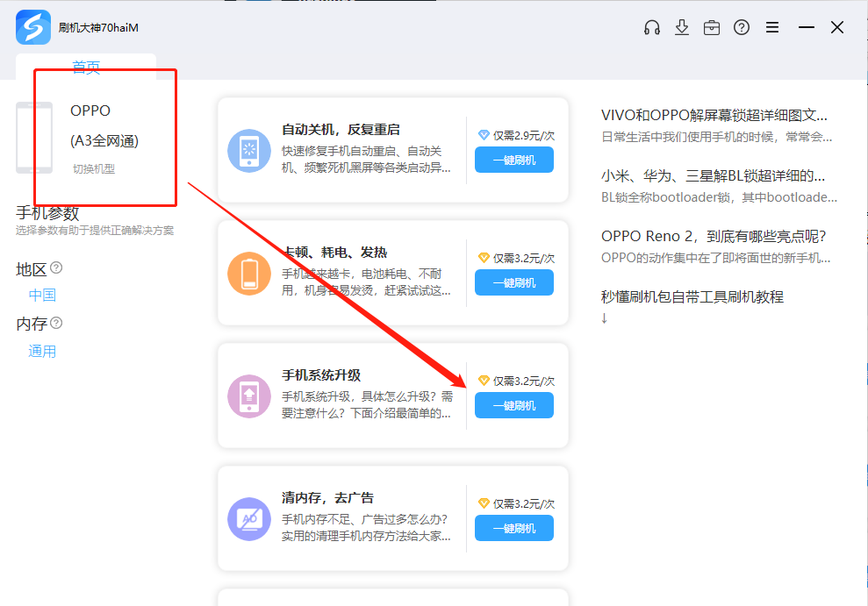Image resolution: width=868 pixels, height=606 pixels.
Task: Show help tooltip next to 内存
Action: click(56, 323)
